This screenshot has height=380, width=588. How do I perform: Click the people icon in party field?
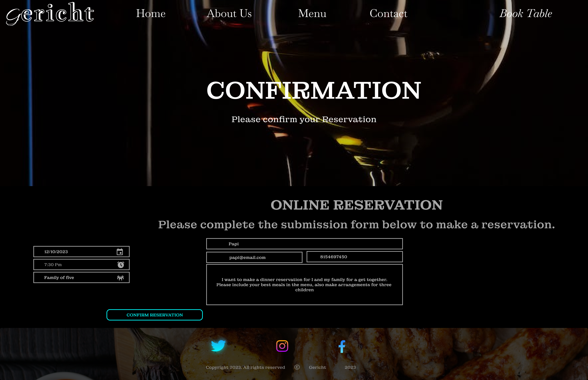click(120, 278)
